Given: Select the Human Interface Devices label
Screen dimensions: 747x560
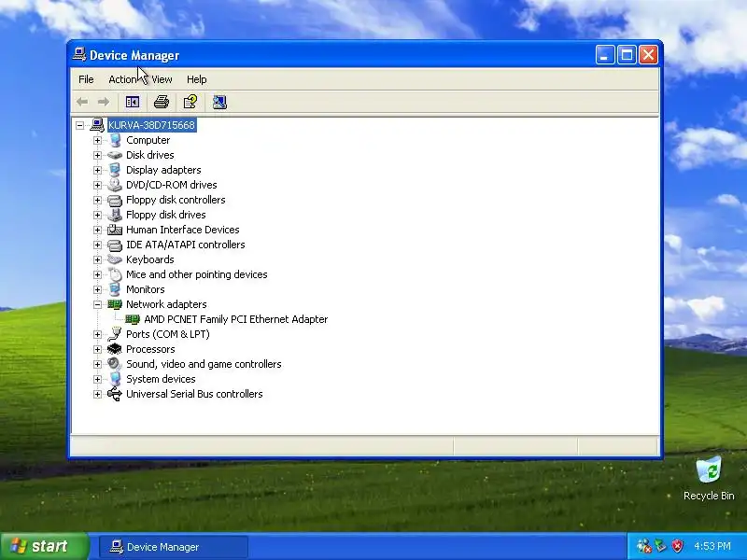Looking at the screenshot, I should tap(182, 230).
